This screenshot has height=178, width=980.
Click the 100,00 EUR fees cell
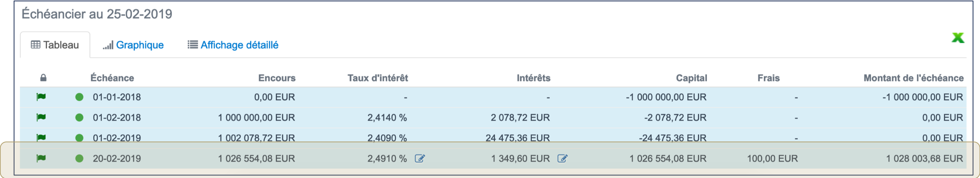[772, 159]
